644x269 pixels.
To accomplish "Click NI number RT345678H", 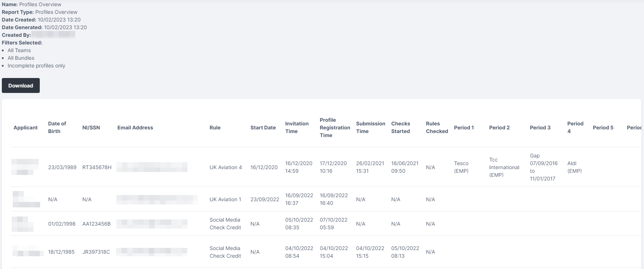I will tap(97, 167).
